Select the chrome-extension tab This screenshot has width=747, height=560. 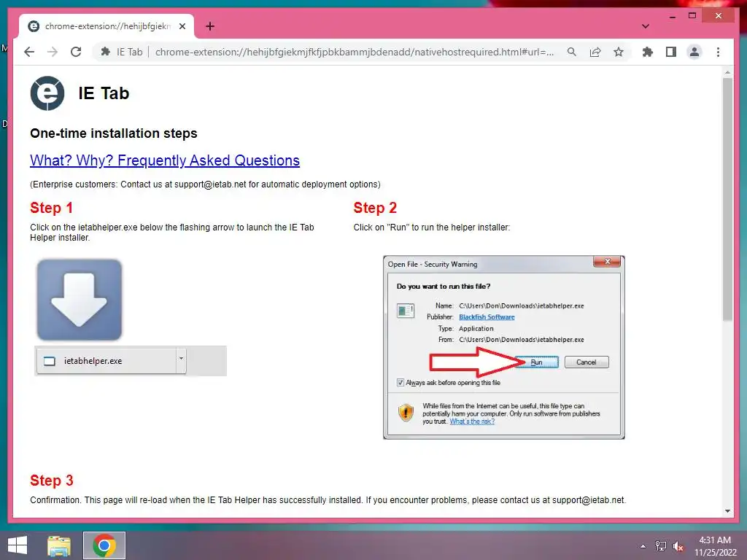click(107, 26)
